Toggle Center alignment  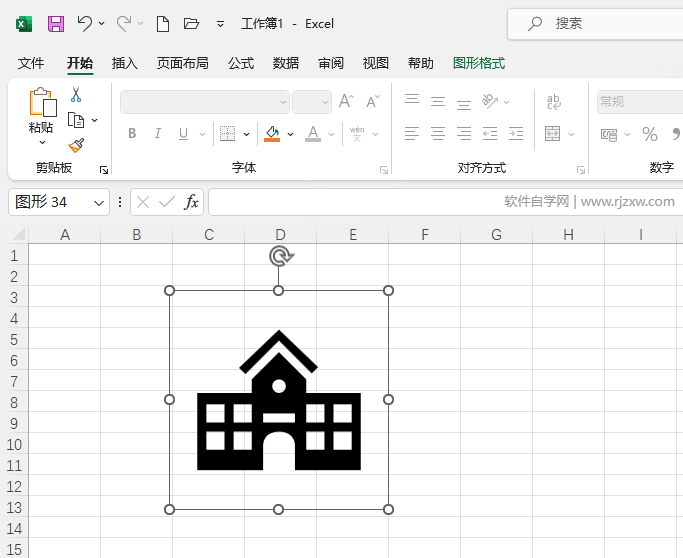[438, 134]
